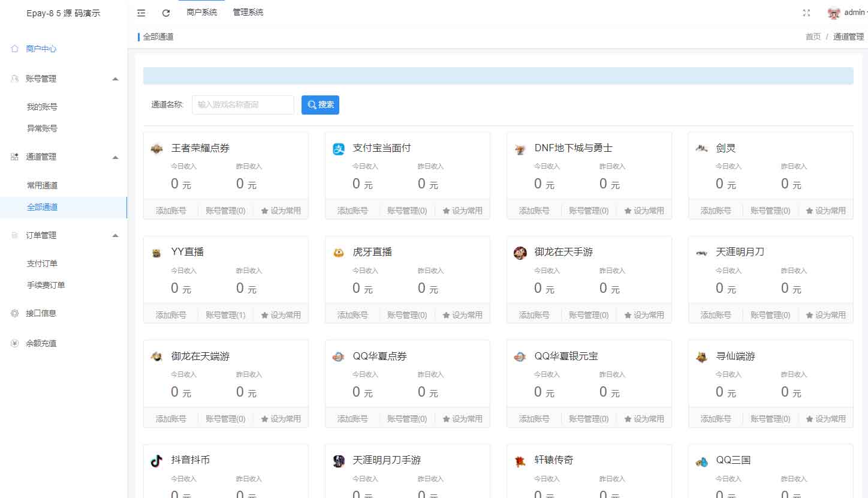This screenshot has width=868, height=498.
Task: Click the gear icon beside 接口信息
Action: (x=15, y=313)
